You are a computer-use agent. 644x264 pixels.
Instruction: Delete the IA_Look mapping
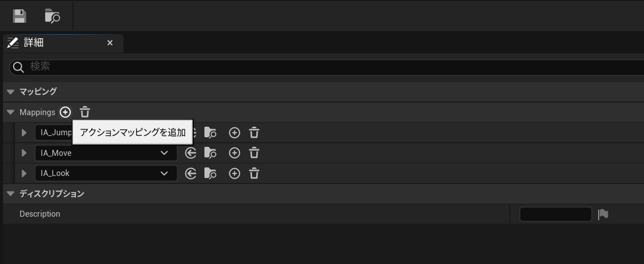point(254,174)
